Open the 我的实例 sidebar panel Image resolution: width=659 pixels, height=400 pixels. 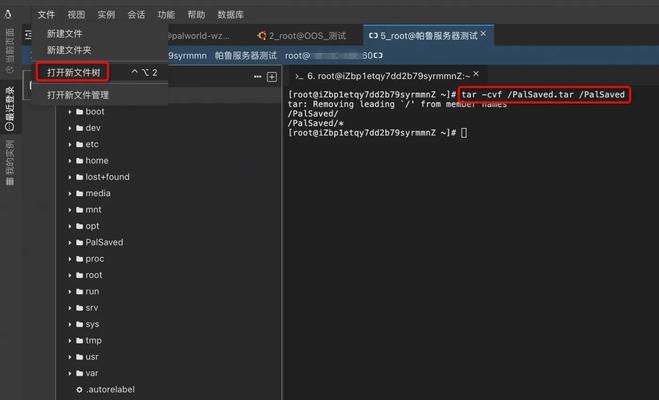pos(10,163)
